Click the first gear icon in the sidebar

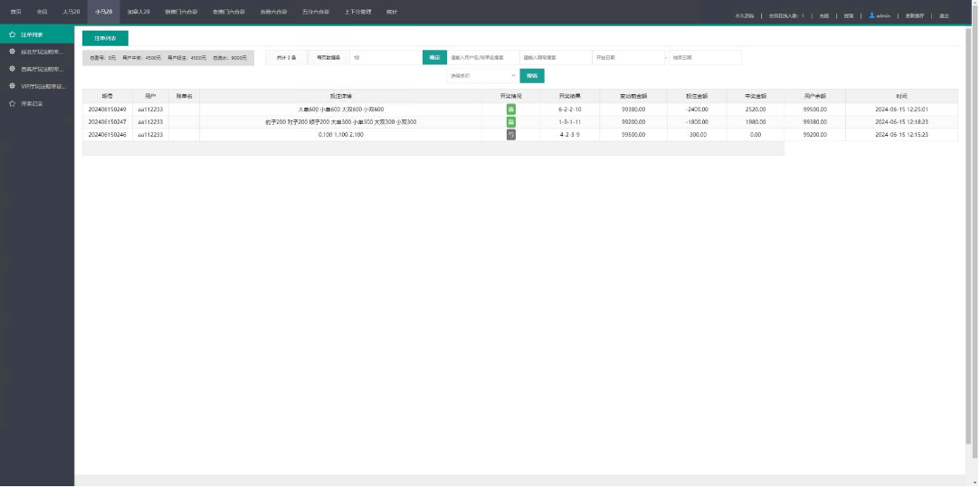(x=11, y=52)
